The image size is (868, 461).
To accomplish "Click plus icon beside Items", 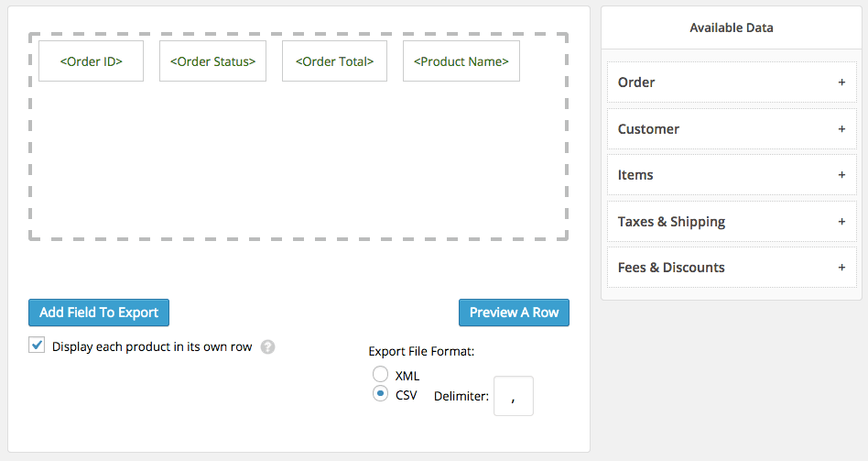I will tap(841, 175).
